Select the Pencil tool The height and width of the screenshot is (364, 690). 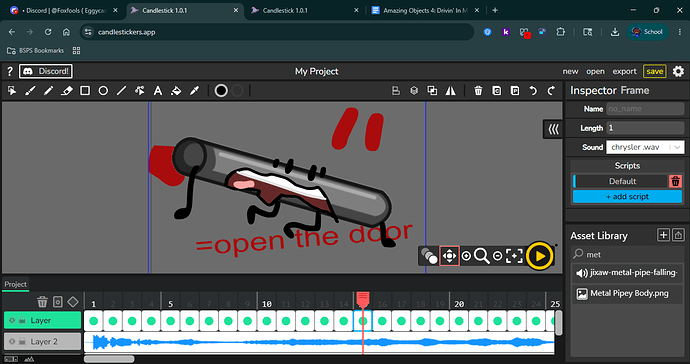point(48,91)
